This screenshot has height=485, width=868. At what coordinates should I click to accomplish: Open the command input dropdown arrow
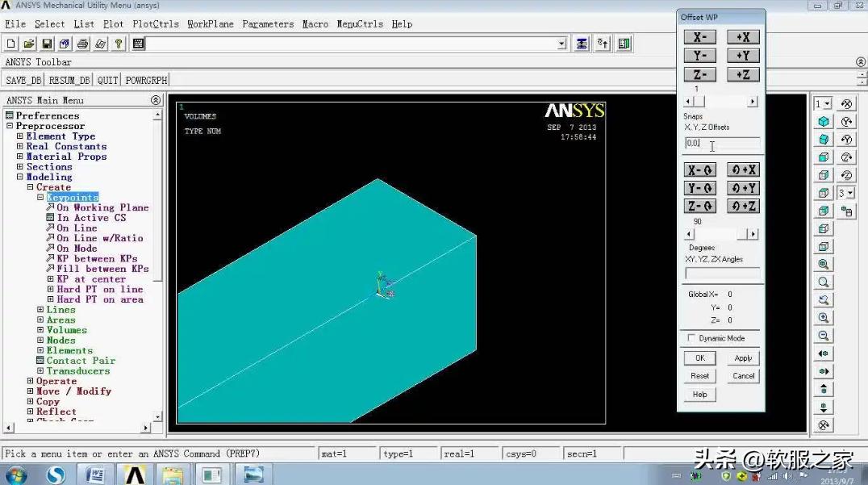tap(562, 44)
